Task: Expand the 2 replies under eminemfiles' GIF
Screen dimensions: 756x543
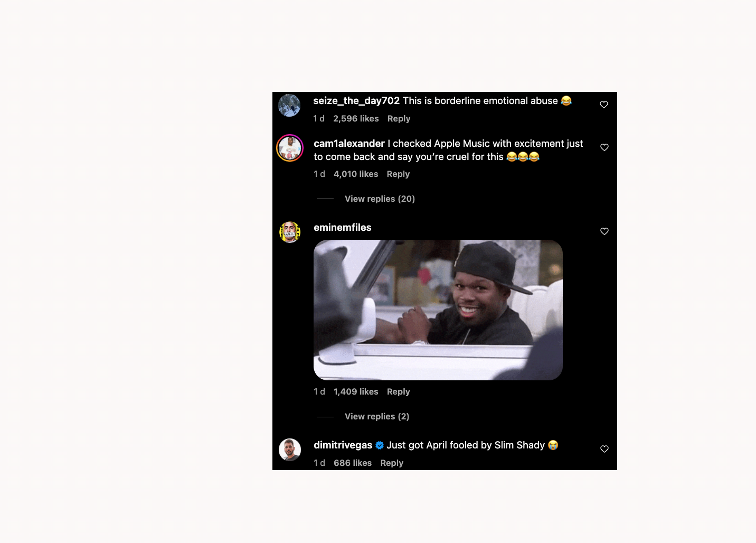Action: tap(376, 416)
